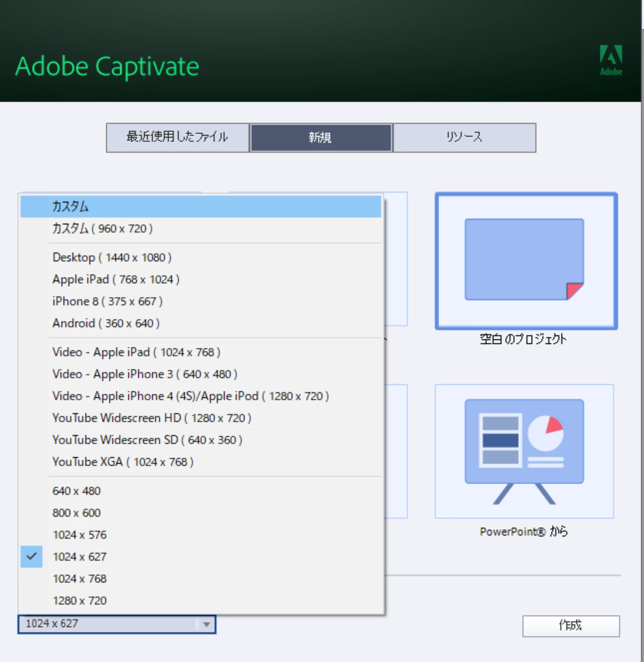644x662 pixels.
Task: Choose YouTube Widescreen SD ( 640 x 360 )
Action: click(201, 440)
